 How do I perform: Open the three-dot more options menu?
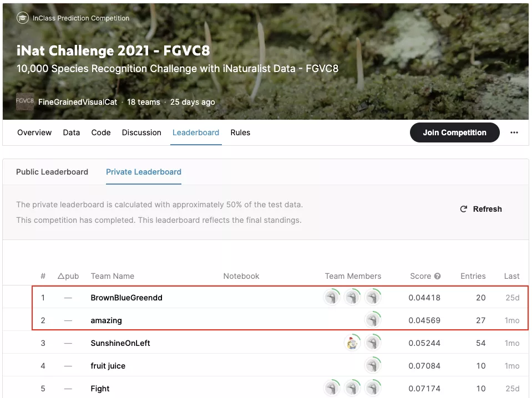click(x=514, y=132)
